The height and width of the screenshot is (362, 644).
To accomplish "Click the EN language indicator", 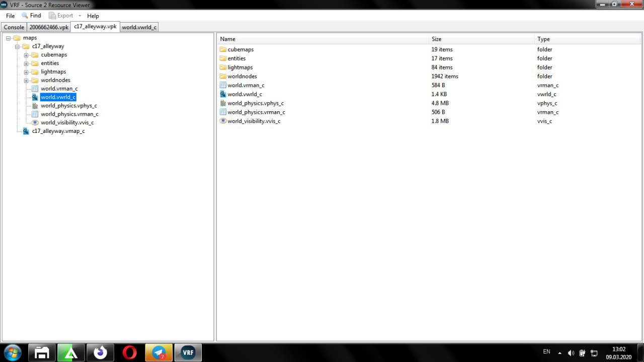I will 546,351.
